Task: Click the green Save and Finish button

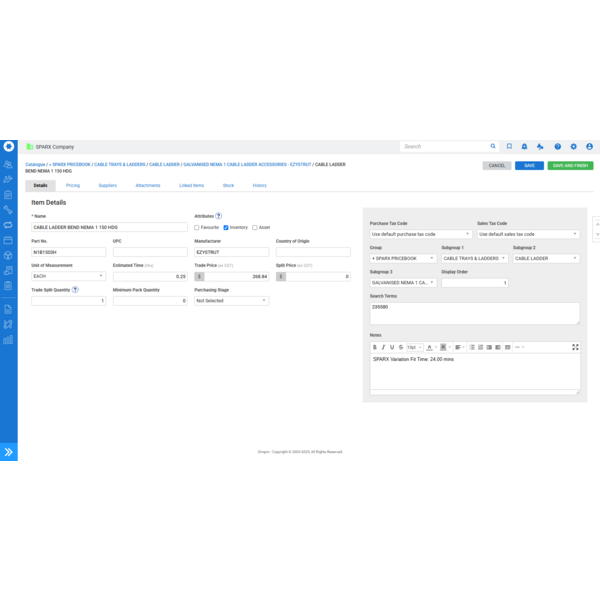Action: coord(569,165)
